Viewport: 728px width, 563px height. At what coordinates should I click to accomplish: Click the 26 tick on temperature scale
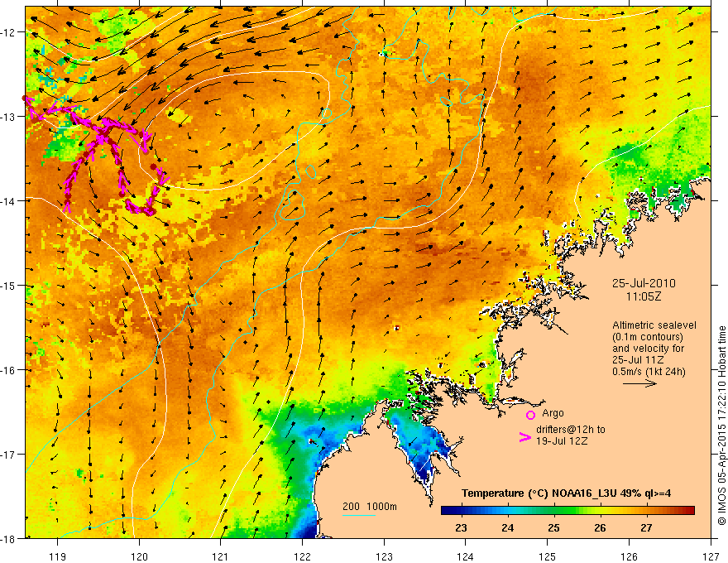pos(600,527)
